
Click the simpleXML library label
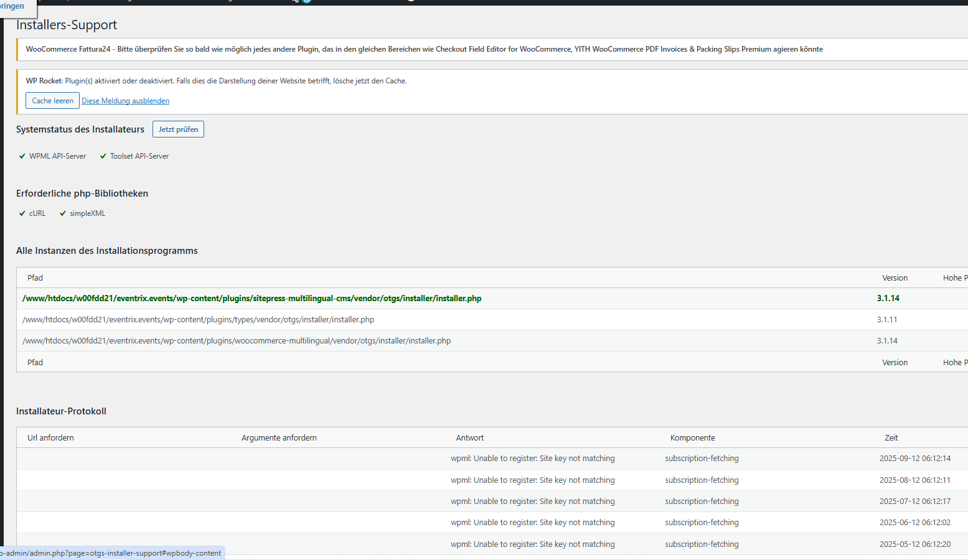click(87, 213)
